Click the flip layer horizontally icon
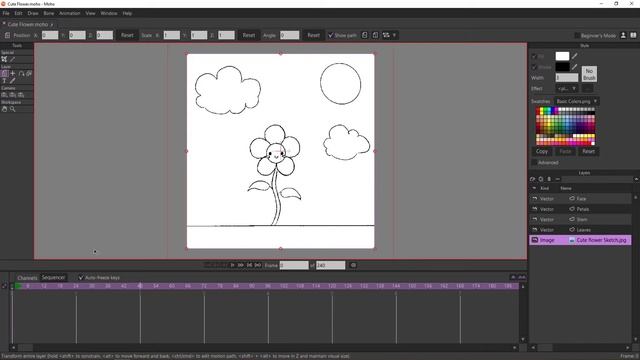This screenshot has width=640, height=360. [364, 35]
